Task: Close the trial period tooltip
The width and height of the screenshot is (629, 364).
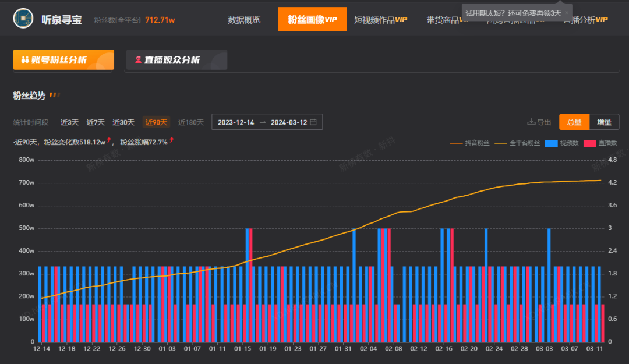Action: tap(566, 12)
